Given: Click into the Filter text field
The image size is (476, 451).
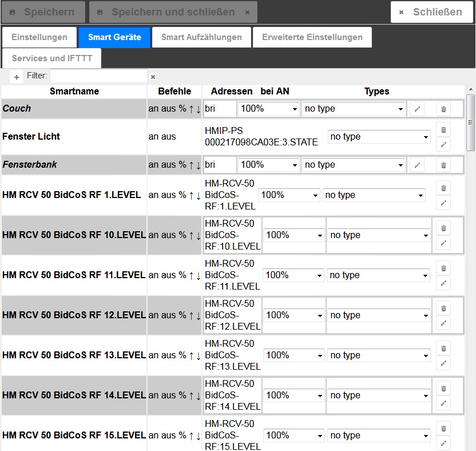Looking at the screenshot, I should pyautogui.click(x=98, y=76).
